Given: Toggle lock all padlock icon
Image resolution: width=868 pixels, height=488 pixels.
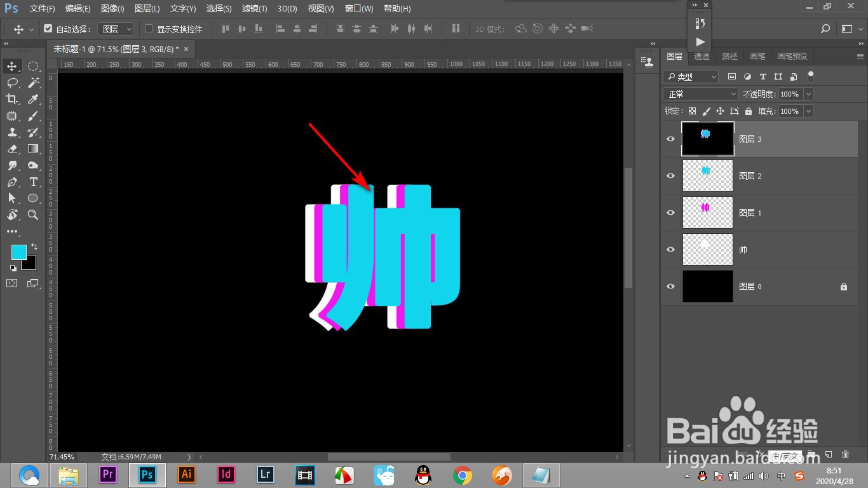Looking at the screenshot, I should pyautogui.click(x=749, y=111).
